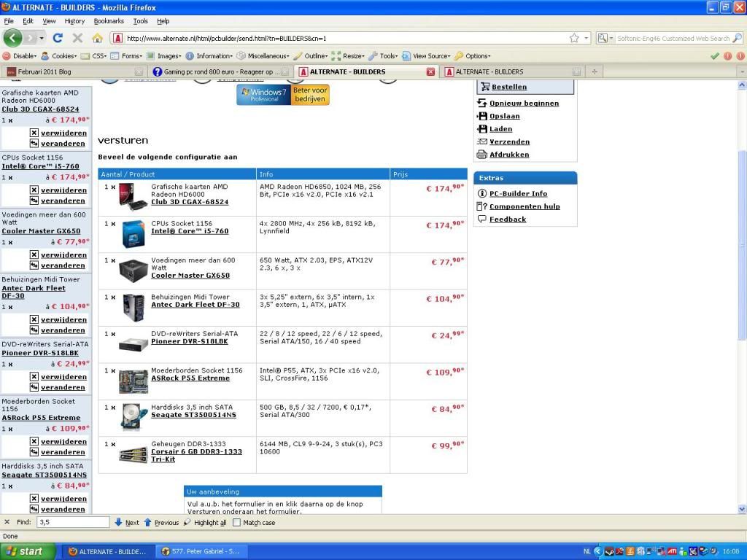
Task: Click the search magnifier icon in search box
Action: pyautogui.click(x=737, y=38)
